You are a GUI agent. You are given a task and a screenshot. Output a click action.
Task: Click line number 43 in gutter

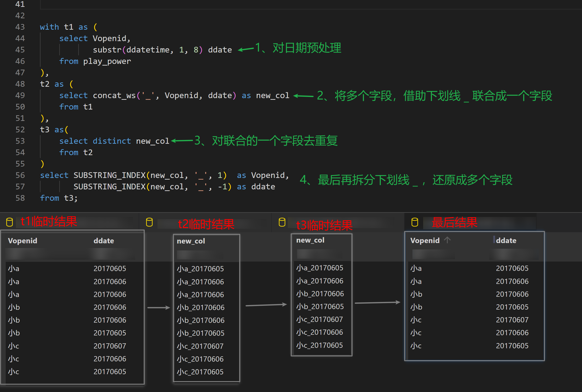point(20,27)
